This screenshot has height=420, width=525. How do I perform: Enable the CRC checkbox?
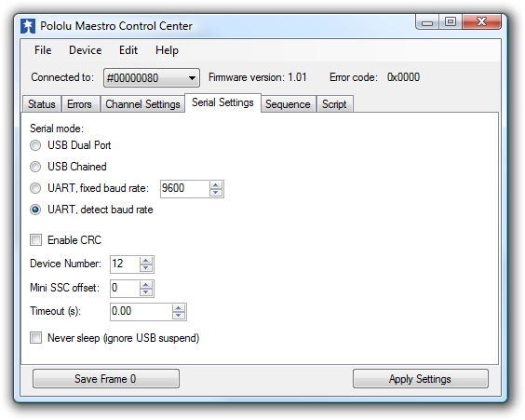click(x=35, y=240)
